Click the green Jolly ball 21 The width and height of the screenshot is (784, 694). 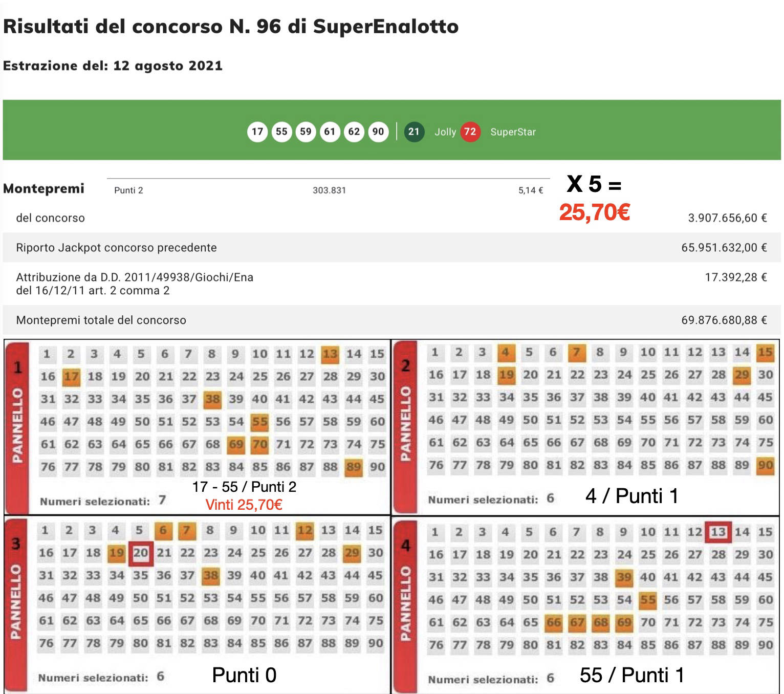click(x=414, y=132)
